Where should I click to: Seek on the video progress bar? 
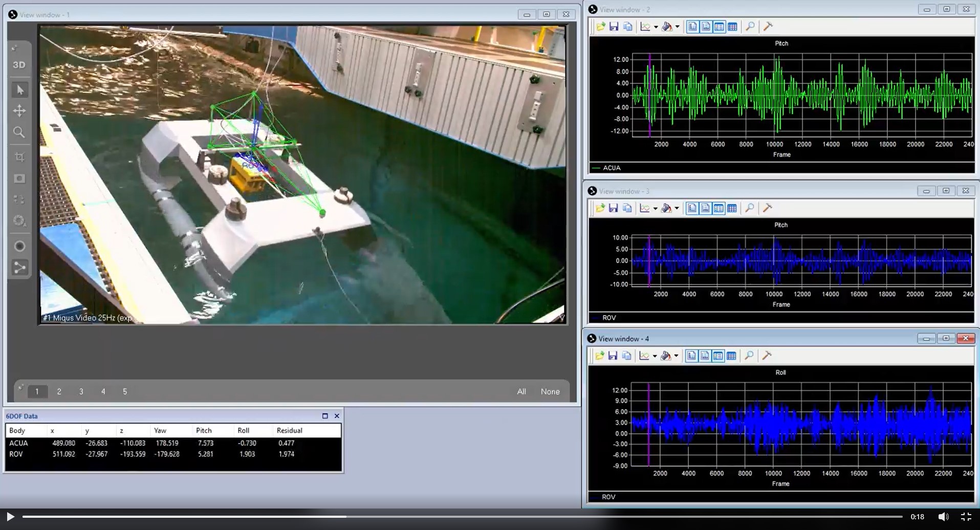(x=463, y=517)
